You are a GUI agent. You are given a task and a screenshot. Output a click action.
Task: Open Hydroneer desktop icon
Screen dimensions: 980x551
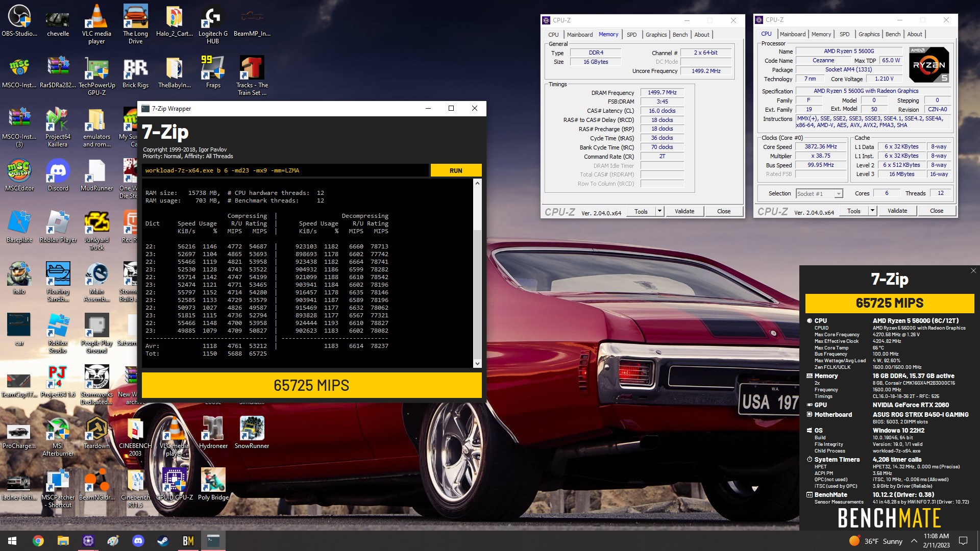pyautogui.click(x=213, y=433)
